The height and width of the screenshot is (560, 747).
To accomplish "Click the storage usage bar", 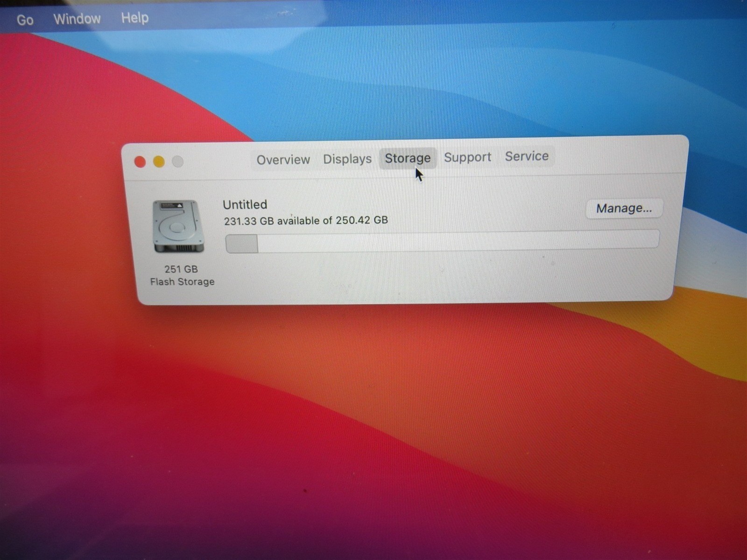I will [442, 242].
